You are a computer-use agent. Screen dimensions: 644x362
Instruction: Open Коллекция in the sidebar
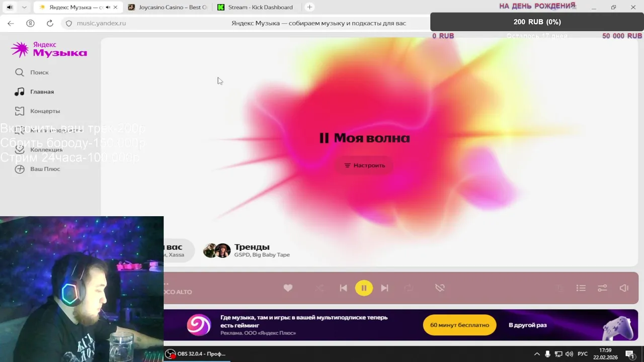[39, 149]
